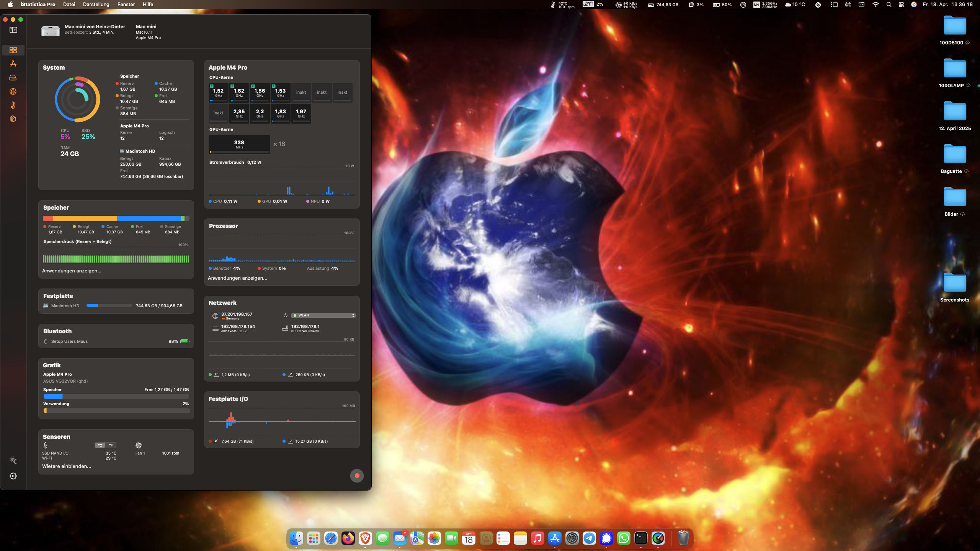Click RAM 50% menu bar item
Viewport: 980px width, 551px height.
722,5
